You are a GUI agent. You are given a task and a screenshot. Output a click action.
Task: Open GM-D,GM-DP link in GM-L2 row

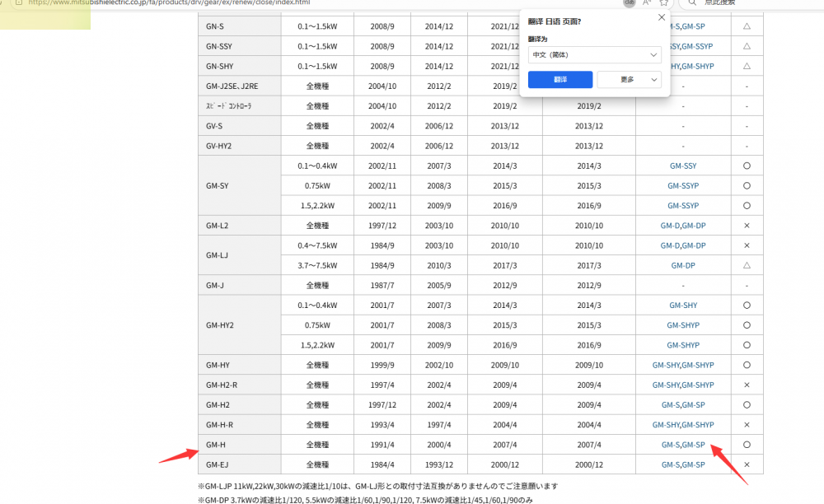click(682, 226)
